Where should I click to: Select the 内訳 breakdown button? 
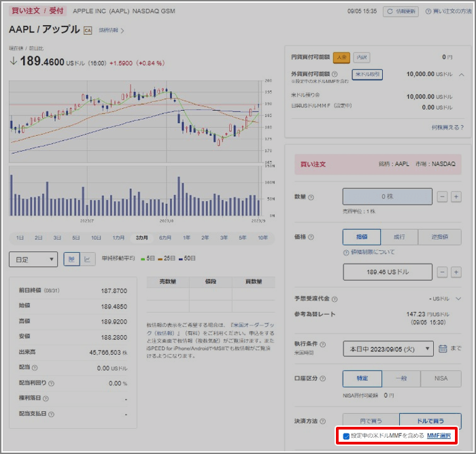point(362,57)
